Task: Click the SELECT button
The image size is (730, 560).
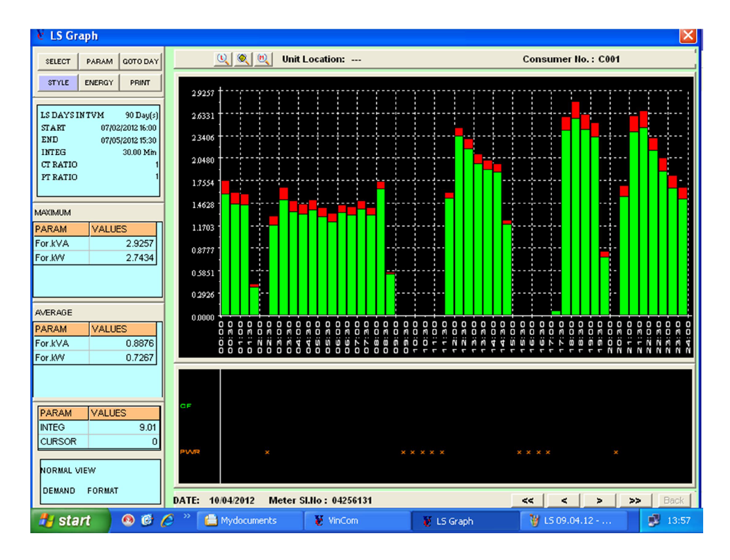Action: (58, 61)
